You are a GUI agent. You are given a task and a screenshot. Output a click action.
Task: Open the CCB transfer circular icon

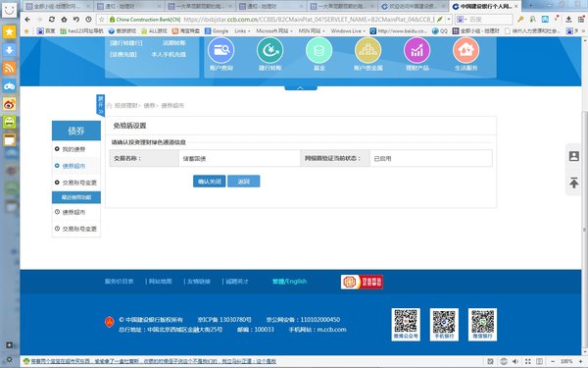(270, 50)
